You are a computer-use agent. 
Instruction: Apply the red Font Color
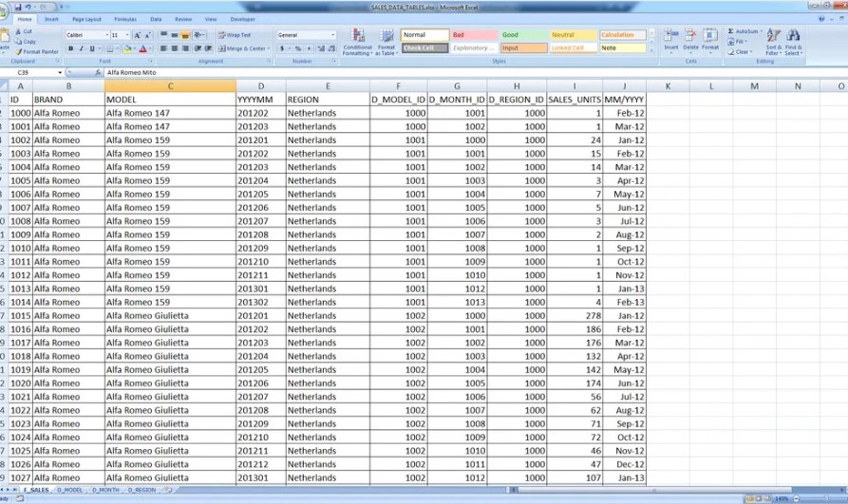pyautogui.click(x=142, y=48)
